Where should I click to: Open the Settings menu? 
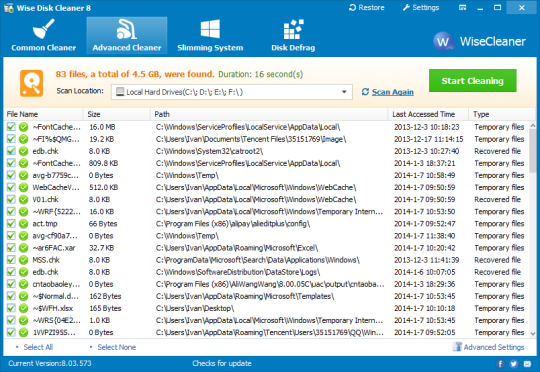(421, 8)
